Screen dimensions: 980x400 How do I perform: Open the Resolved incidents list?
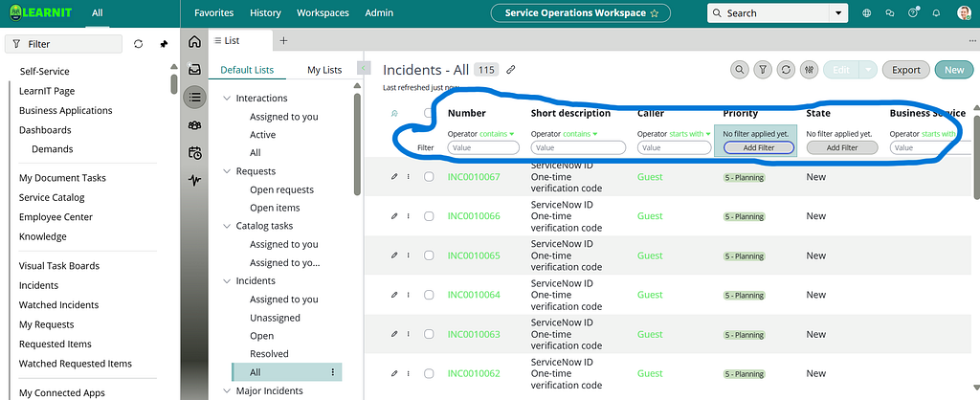click(269, 354)
